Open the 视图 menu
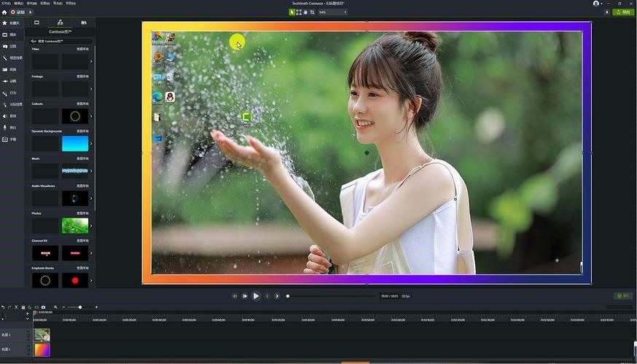The height and width of the screenshot is (364, 637). pyautogui.click(x=45, y=3)
